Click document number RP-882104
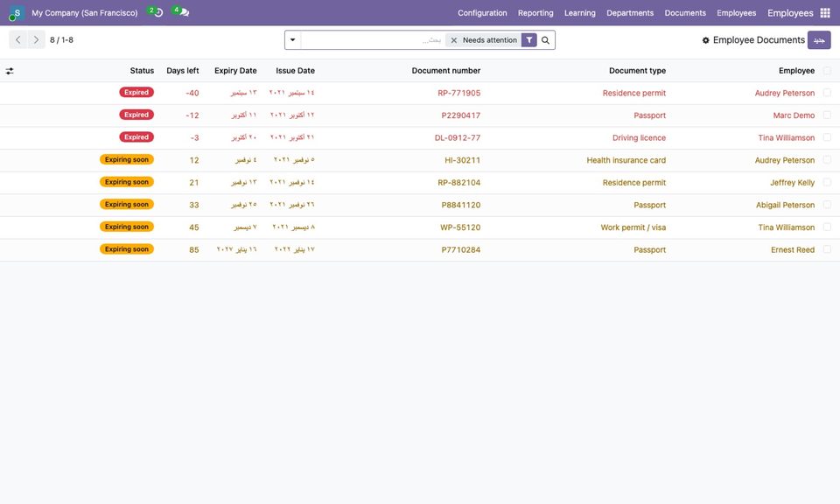The height and width of the screenshot is (504, 840). tap(459, 183)
